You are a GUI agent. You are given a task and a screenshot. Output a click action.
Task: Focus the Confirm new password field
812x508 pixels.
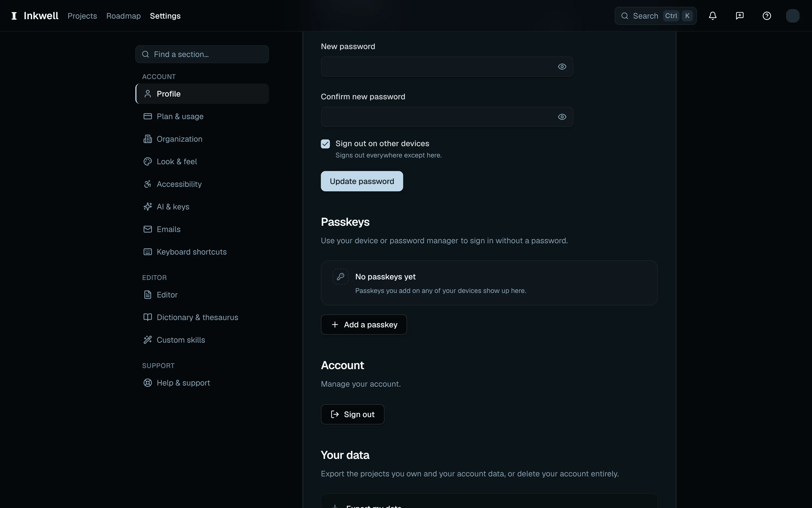[447, 117]
